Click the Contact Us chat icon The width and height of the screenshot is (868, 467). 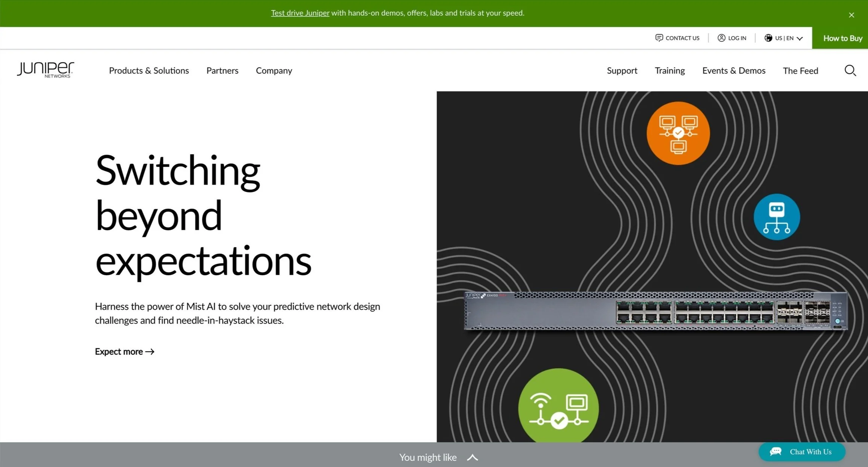659,38
